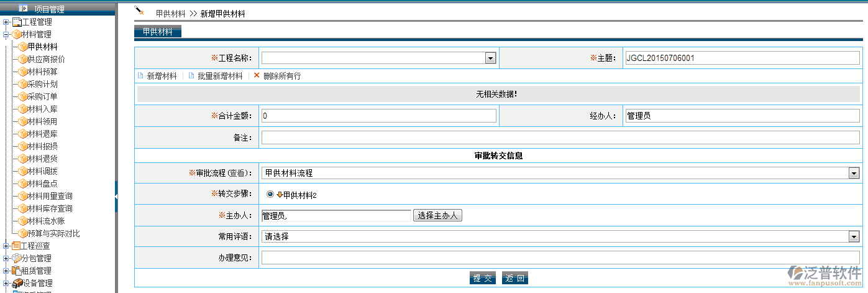Click the 材料入库 cube icon
Viewport: 868px width, 293px height.
click(x=23, y=109)
